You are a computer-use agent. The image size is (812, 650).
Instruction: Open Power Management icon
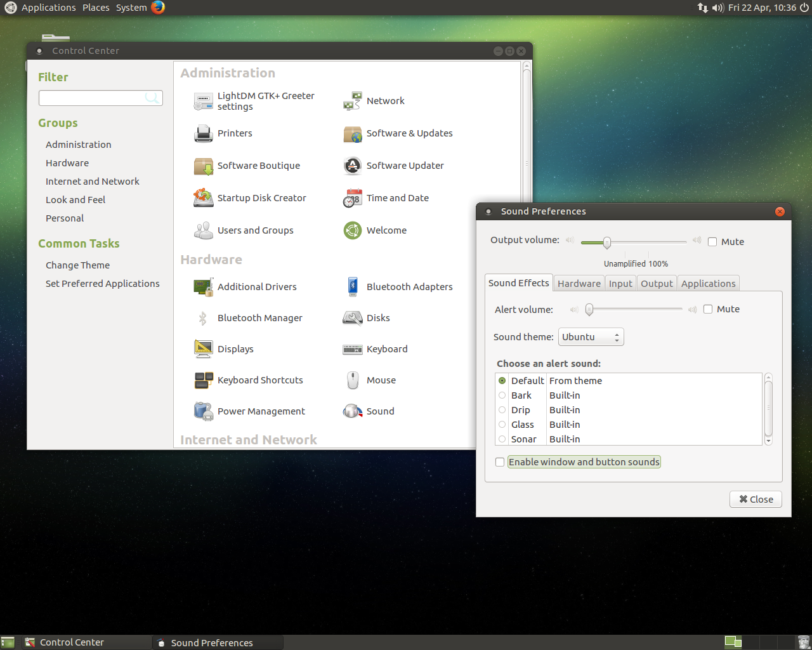(204, 411)
